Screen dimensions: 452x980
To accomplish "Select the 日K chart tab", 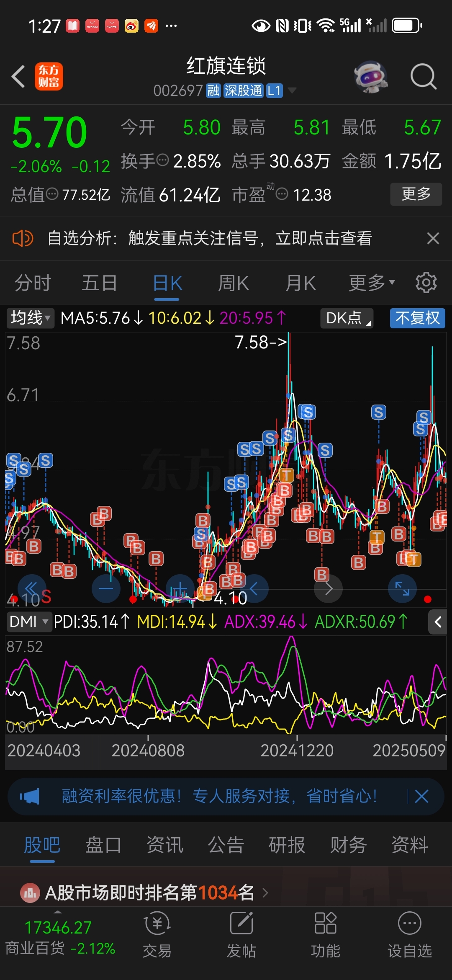I will [167, 284].
